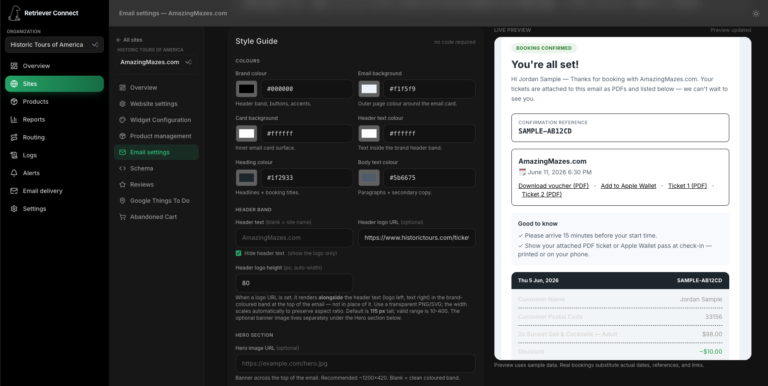
Task: Open the Body text colour swatch
Action: point(369,178)
